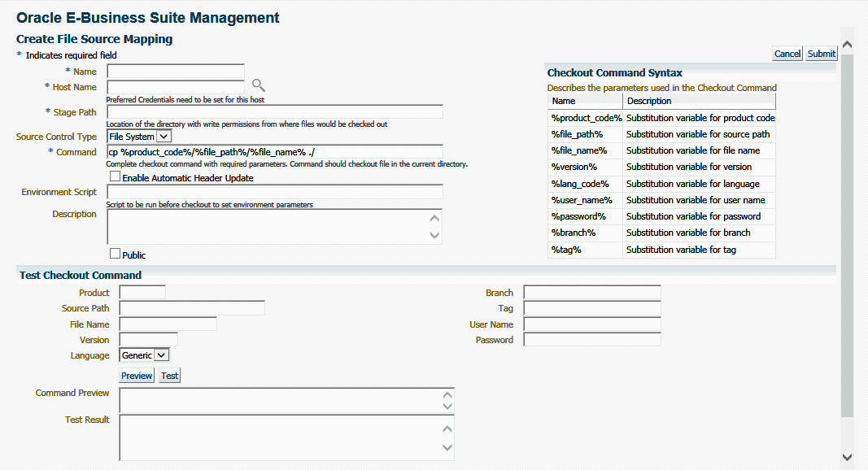This screenshot has width=868, height=470.
Task: Focus the Version test field
Action: (148, 340)
